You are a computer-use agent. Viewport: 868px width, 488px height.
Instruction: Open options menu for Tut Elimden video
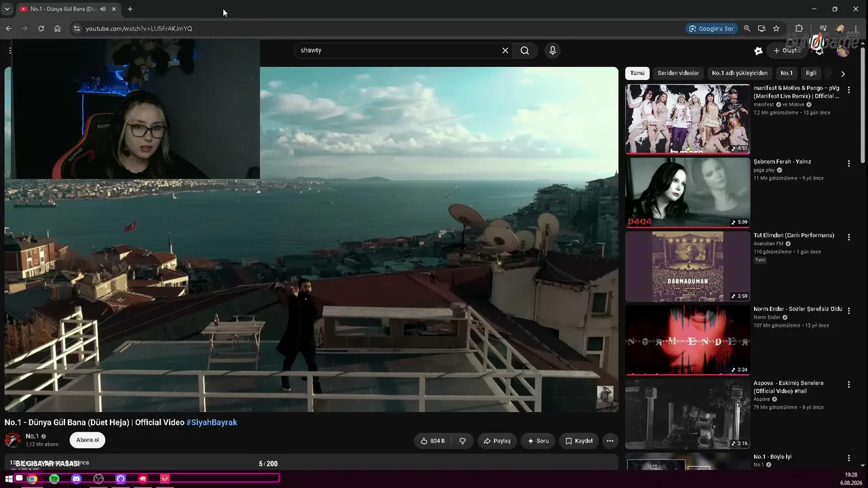pos(848,237)
